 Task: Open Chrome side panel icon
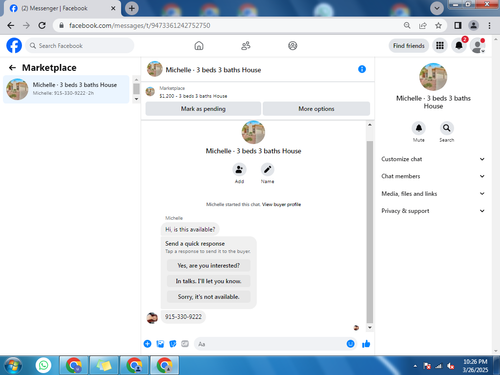(x=458, y=25)
